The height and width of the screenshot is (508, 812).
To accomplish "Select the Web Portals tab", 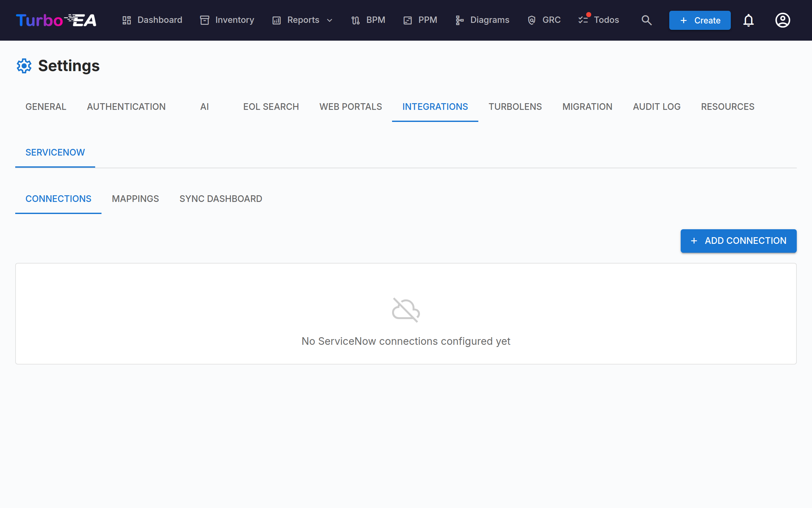I will pyautogui.click(x=350, y=106).
